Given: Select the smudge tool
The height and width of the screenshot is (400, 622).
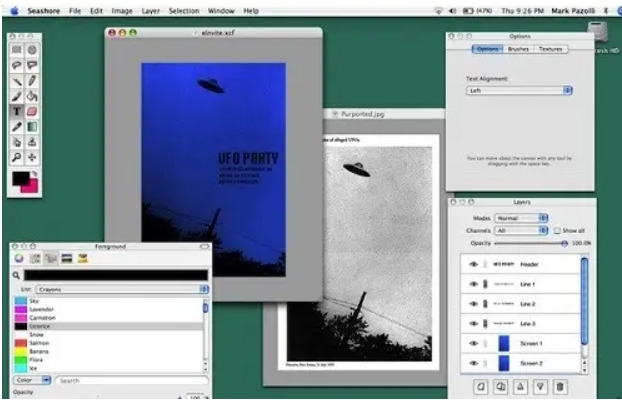Looking at the screenshot, I should [x=17, y=142].
